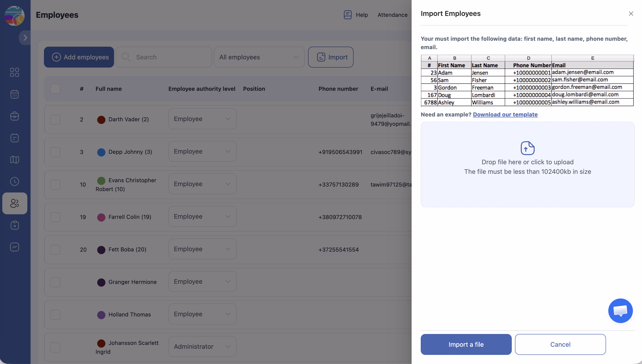Toggle the select-all checkbox in header
The width and height of the screenshot is (642, 364).
(x=55, y=89)
